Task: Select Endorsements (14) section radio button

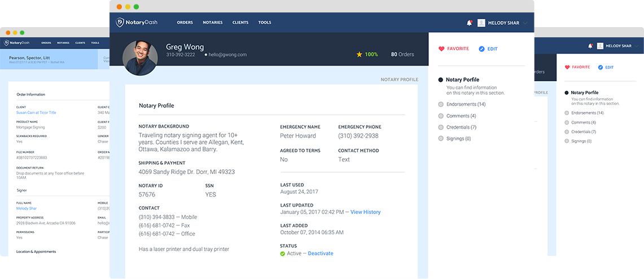Action: tap(441, 104)
